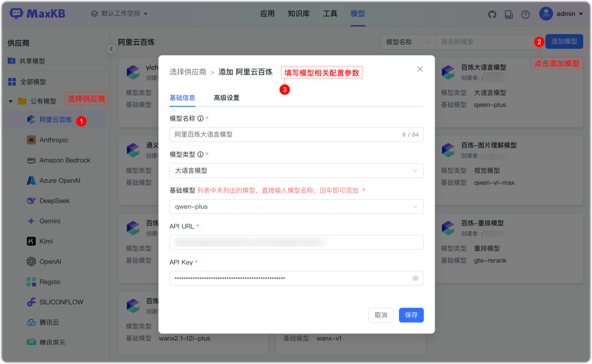The height and width of the screenshot is (364, 592).
Task: Click the 全部模型 grid icon
Action: pos(12,82)
